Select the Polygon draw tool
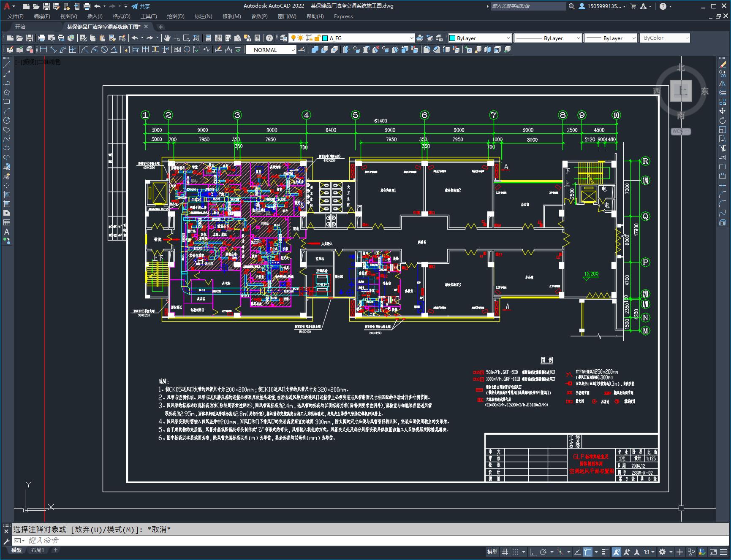This screenshot has height=560, width=731. coord(6,92)
